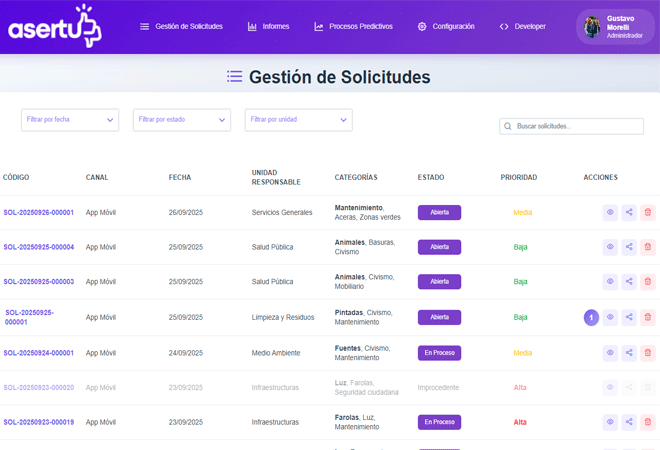Open the SOL-20250925-000004 code link

[x=39, y=247]
